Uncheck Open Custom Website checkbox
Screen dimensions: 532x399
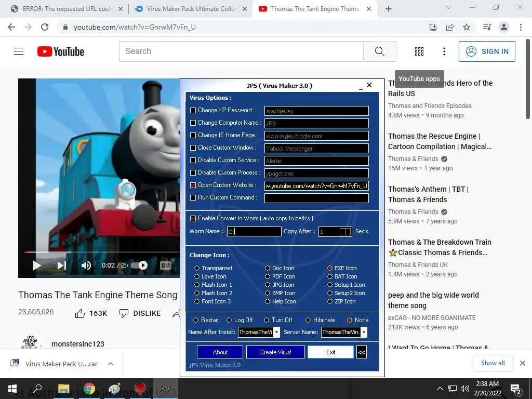193,185
